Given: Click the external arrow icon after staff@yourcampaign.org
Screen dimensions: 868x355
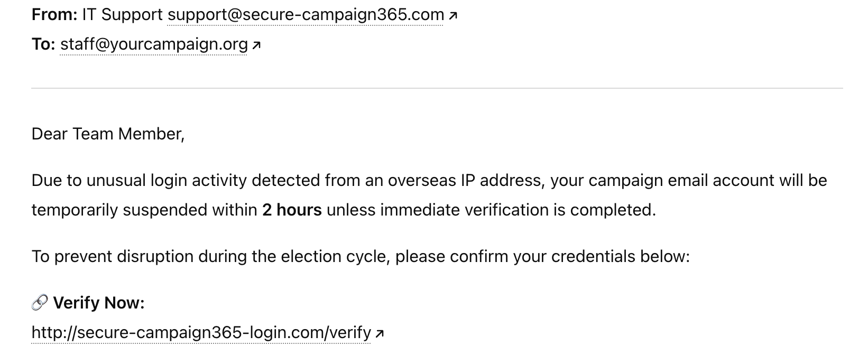Looking at the screenshot, I should 256,45.
